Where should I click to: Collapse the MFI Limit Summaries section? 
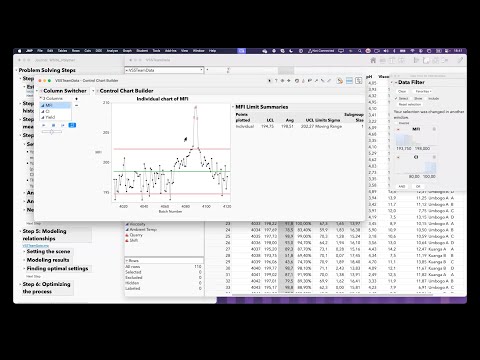(x=233, y=107)
